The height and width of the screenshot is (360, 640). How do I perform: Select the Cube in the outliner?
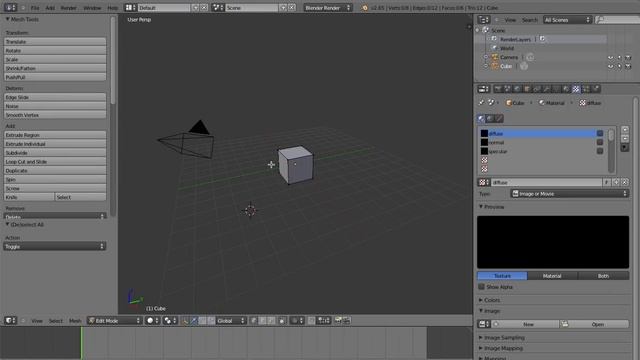pyautogui.click(x=506, y=66)
